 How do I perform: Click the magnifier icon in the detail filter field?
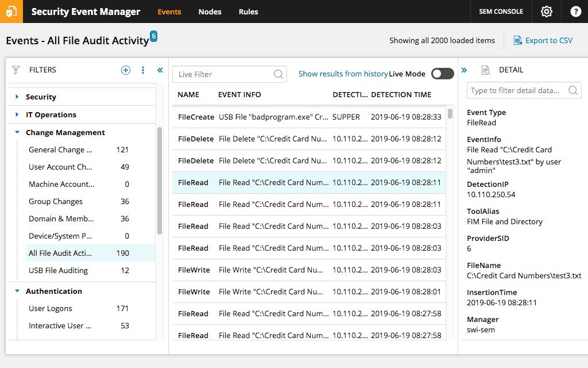point(572,90)
